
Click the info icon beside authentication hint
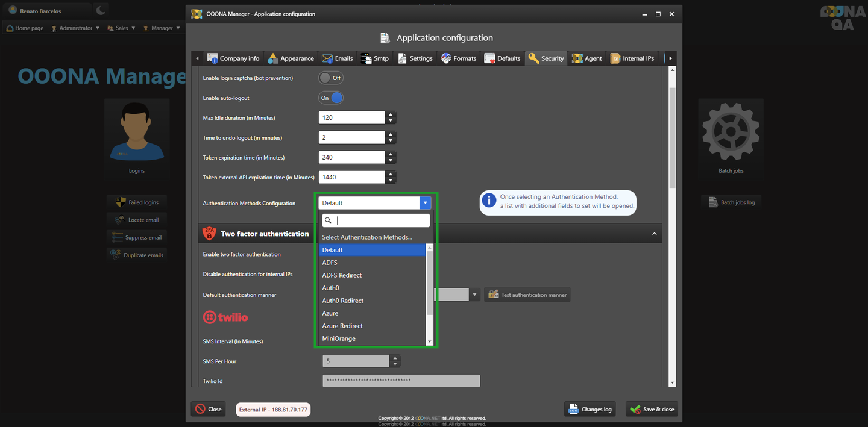click(489, 201)
